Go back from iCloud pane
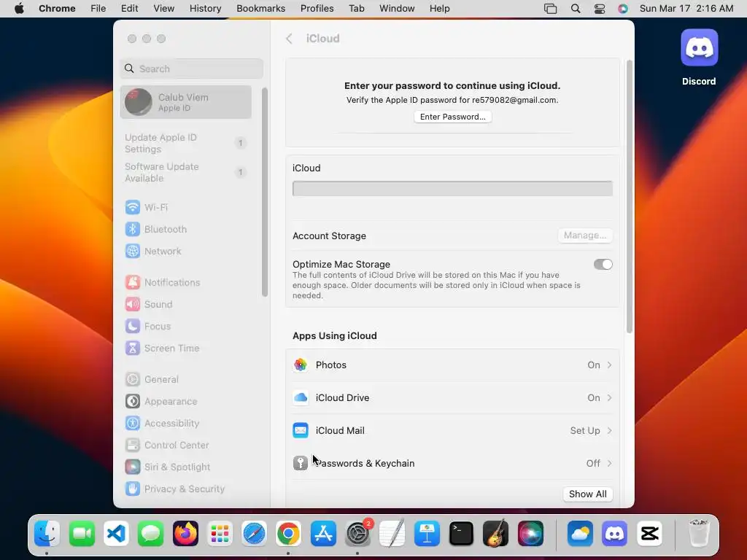This screenshot has width=747, height=560. (289, 39)
